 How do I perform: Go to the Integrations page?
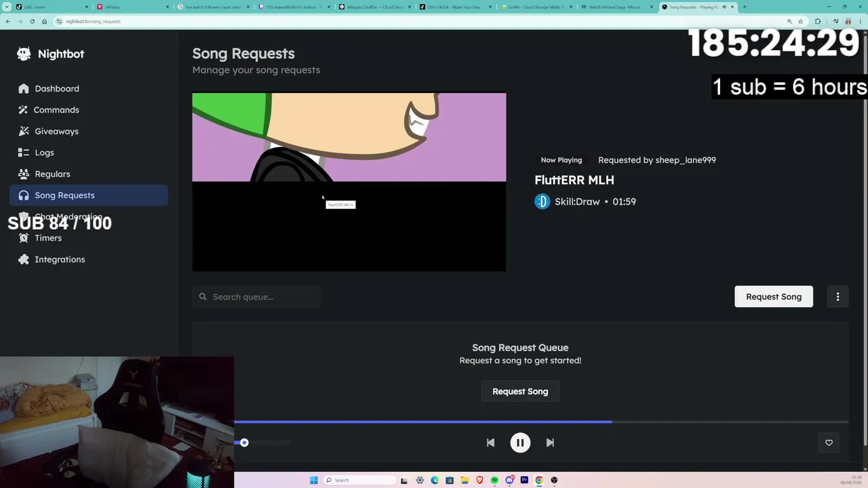pos(89,260)
